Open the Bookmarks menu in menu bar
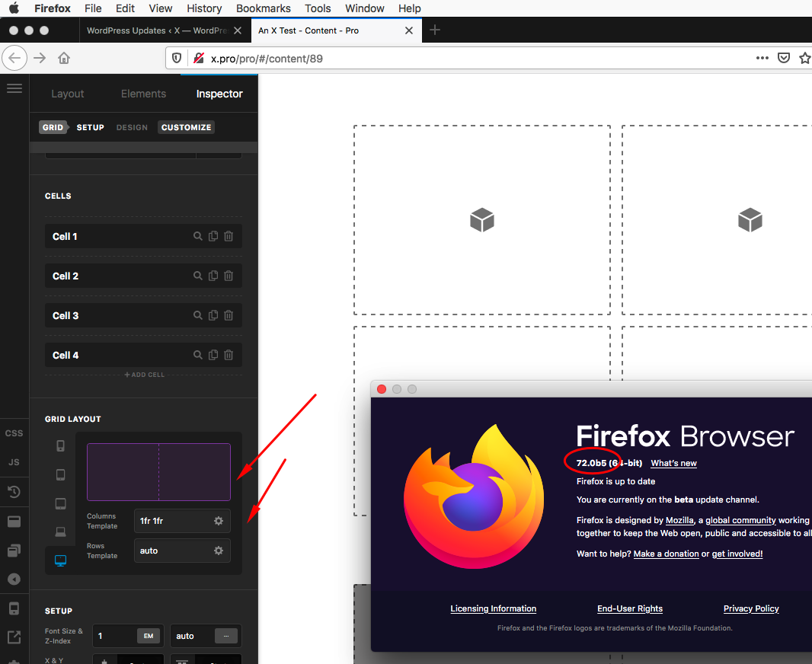The height and width of the screenshot is (664, 812). coord(263,8)
